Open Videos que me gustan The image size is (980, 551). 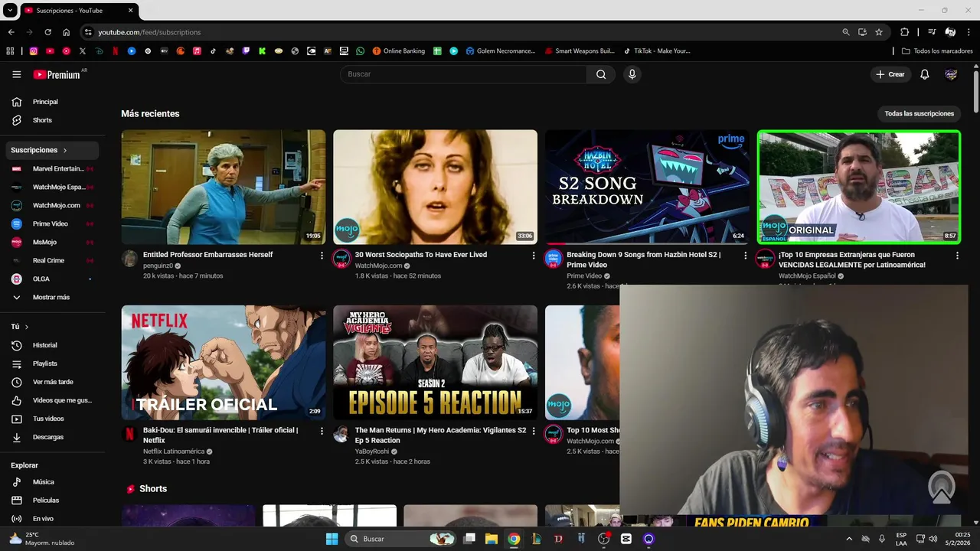click(53, 400)
